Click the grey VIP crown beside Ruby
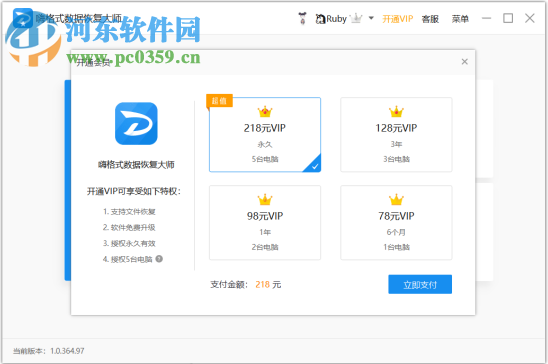This screenshot has height=364, width=548. click(x=356, y=18)
